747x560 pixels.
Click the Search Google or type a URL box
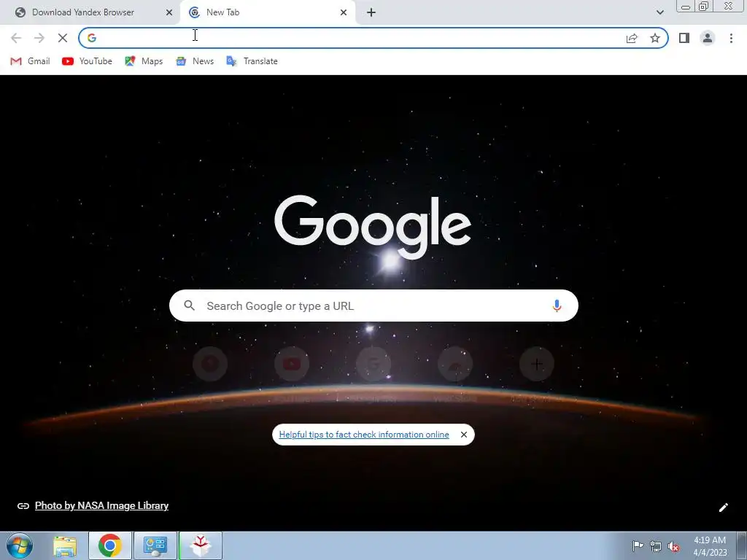(x=373, y=306)
